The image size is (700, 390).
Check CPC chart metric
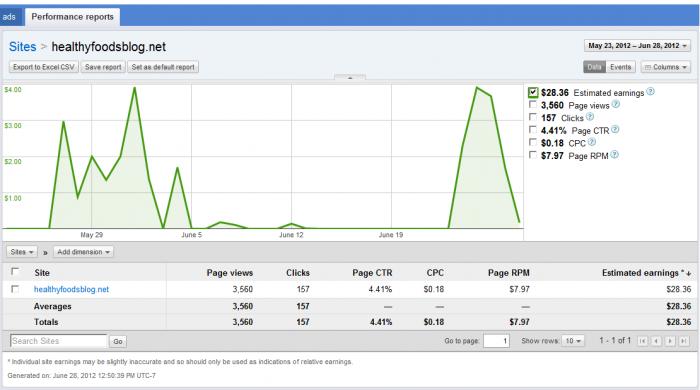click(533, 142)
